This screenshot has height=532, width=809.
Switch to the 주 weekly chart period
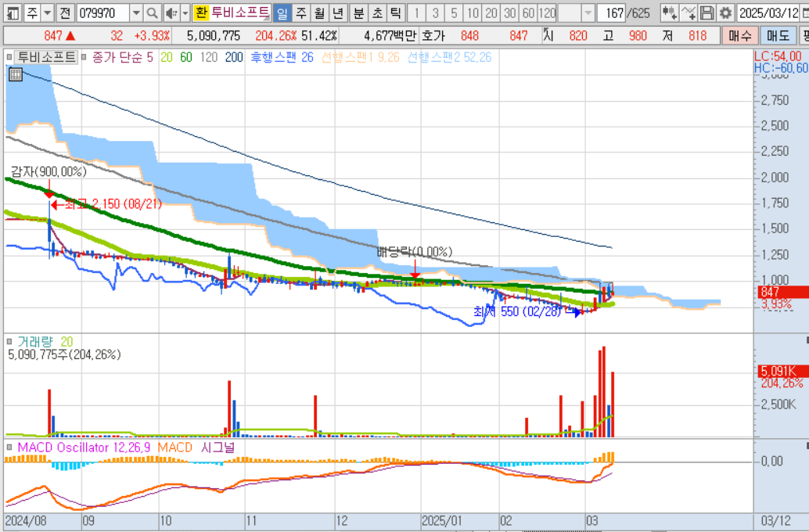300,13
